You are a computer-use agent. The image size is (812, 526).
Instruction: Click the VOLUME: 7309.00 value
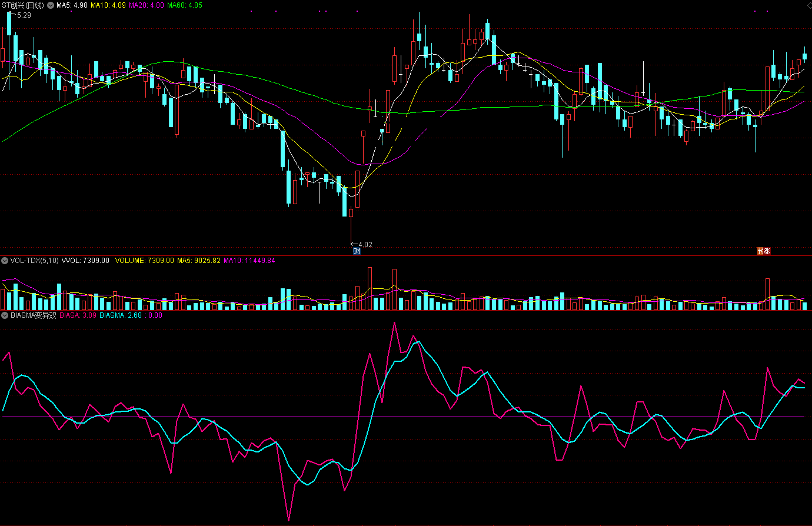pyautogui.click(x=145, y=261)
